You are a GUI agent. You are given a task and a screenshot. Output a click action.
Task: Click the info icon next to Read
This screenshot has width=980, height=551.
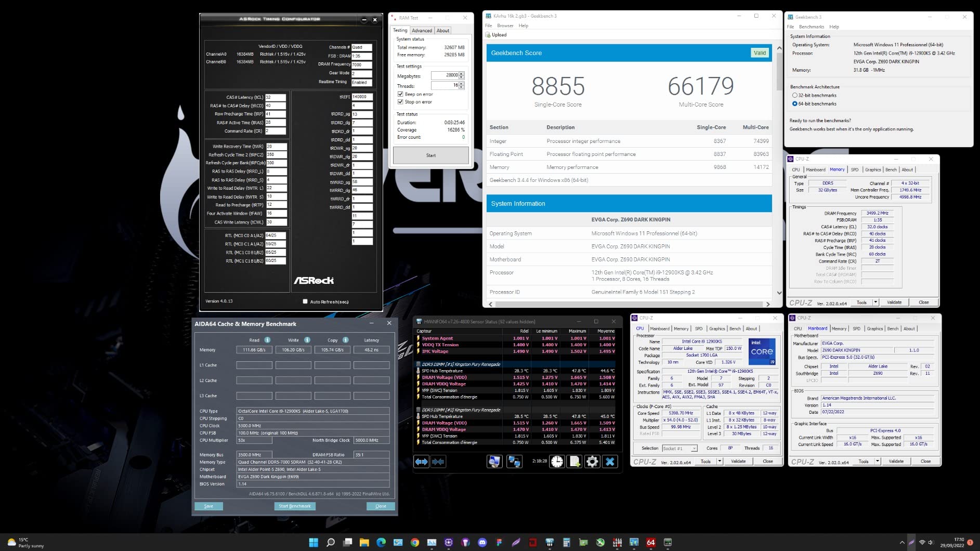[x=267, y=340]
